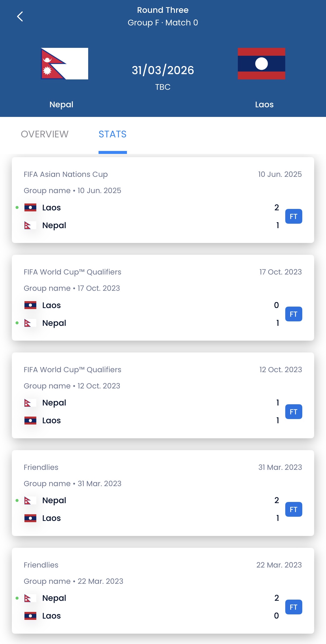Tap the large Nepal flag in header
Image resolution: width=326 pixels, height=644 pixels.
tap(65, 63)
